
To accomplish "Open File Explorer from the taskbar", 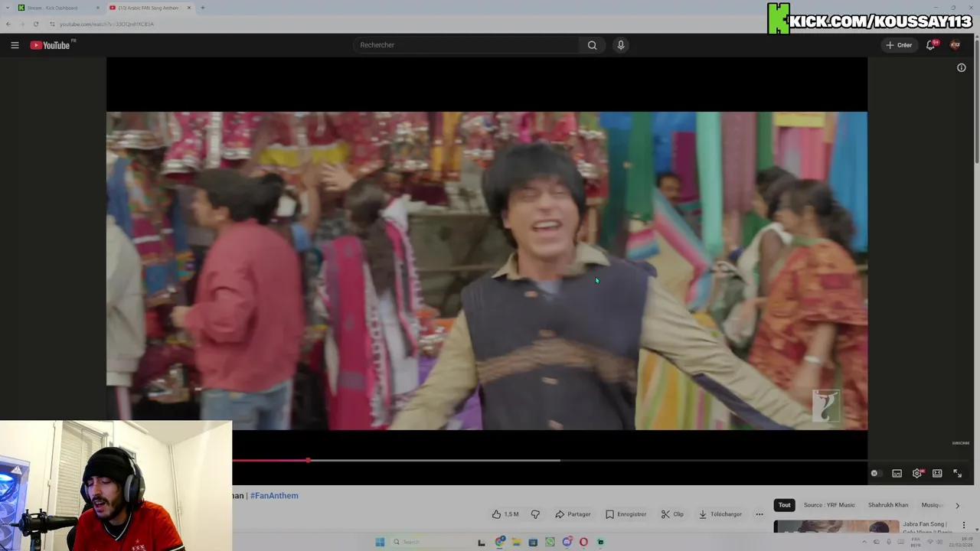I will pyautogui.click(x=516, y=542).
